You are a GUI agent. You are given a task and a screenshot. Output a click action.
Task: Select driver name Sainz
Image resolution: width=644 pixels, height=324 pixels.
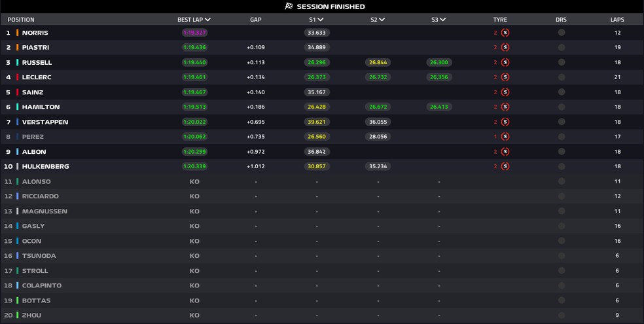tap(33, 92)
